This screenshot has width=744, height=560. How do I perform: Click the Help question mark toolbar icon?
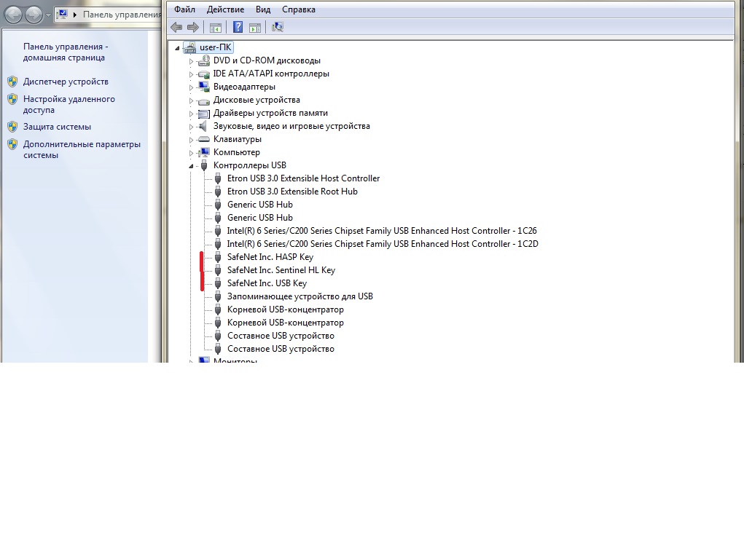point(238,28)
